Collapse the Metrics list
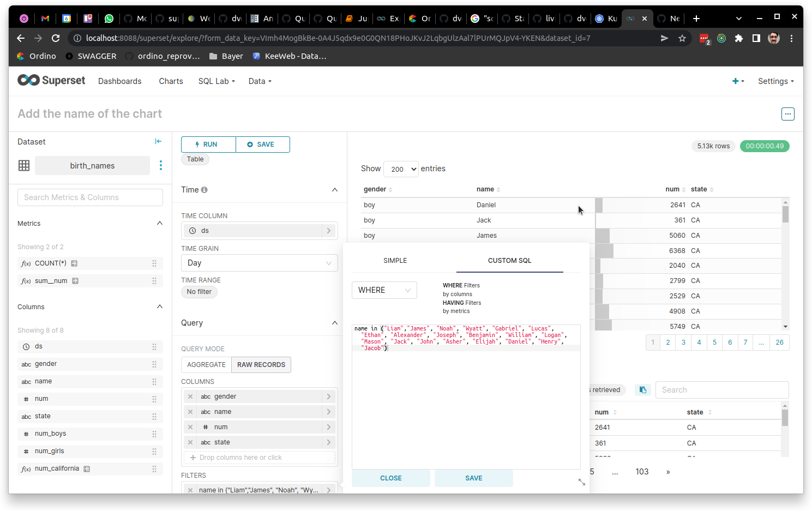Viewport: 812px width, 511px height. 160,223
